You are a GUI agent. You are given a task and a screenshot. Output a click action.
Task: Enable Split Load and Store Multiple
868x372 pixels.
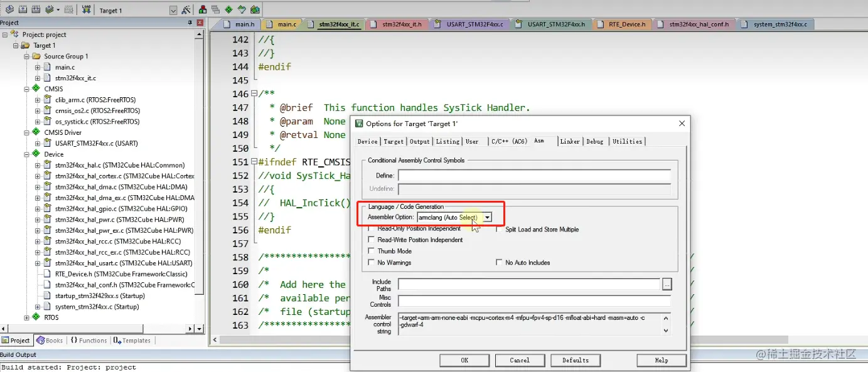click(500, 230)
